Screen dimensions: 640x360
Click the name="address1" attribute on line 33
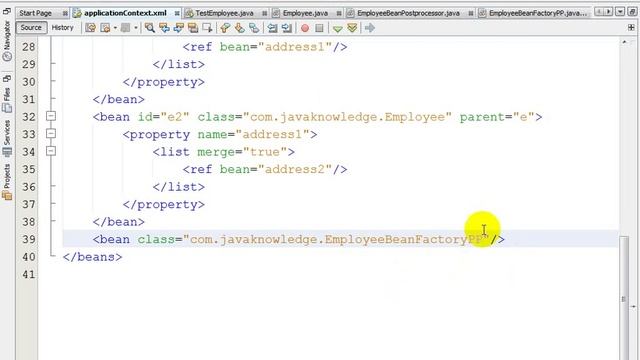(x=253, y=134)
